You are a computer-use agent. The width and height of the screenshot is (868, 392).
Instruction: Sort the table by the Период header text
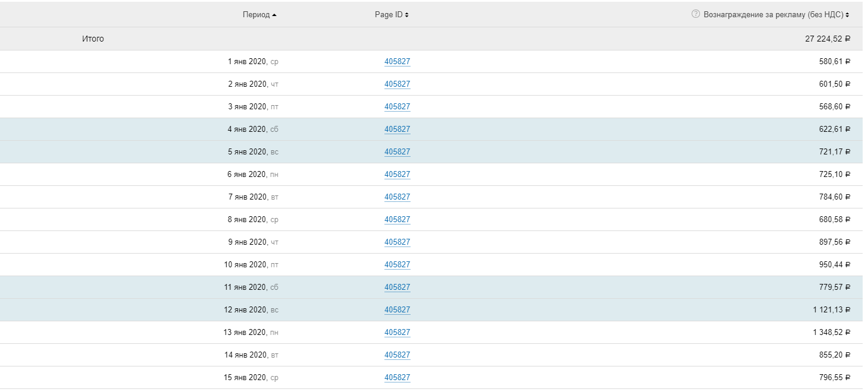(256, 15)
